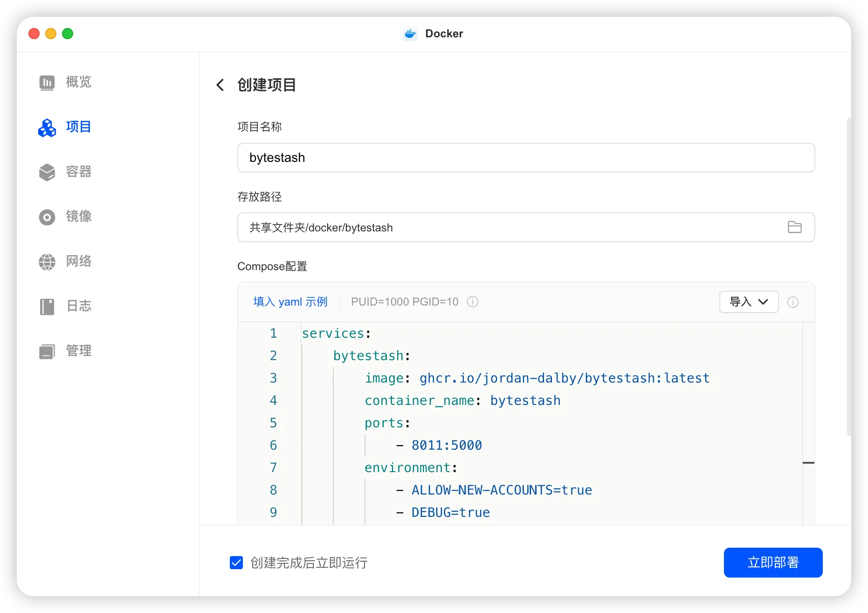Click the 存放路径 storage path field
The image size is (868, 613).
pyautogui.click(x=526, y=227)
